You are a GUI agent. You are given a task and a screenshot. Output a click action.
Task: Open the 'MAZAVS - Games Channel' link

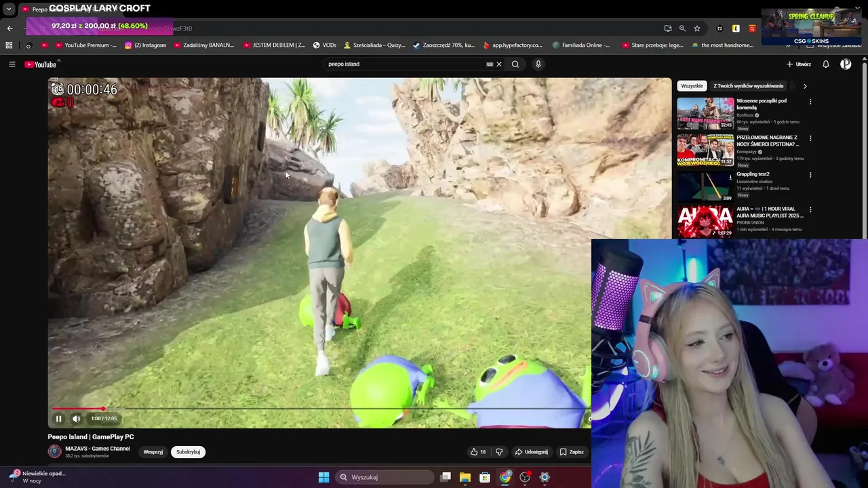coord(98,449)
